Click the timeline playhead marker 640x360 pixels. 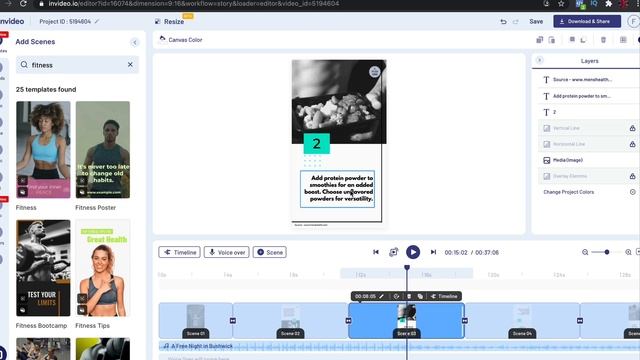click(407, 268)
